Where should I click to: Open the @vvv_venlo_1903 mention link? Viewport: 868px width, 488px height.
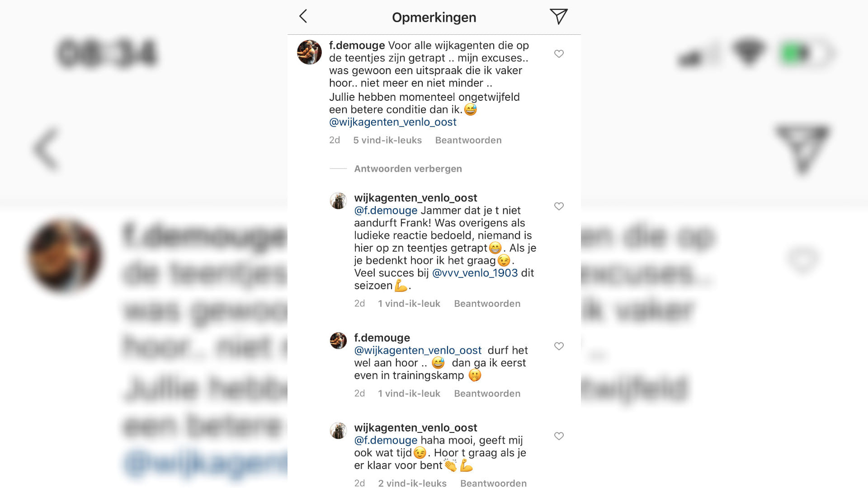[x=475, y=273]
